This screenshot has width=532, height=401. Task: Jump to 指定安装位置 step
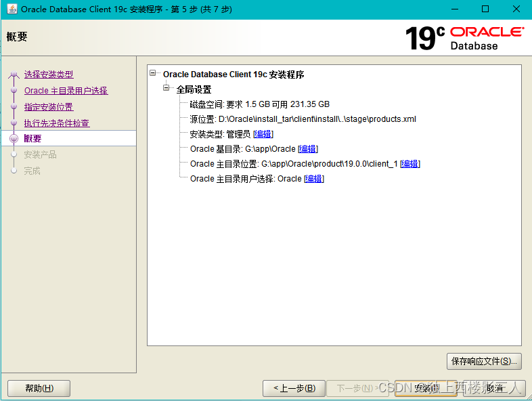[49, 107]
